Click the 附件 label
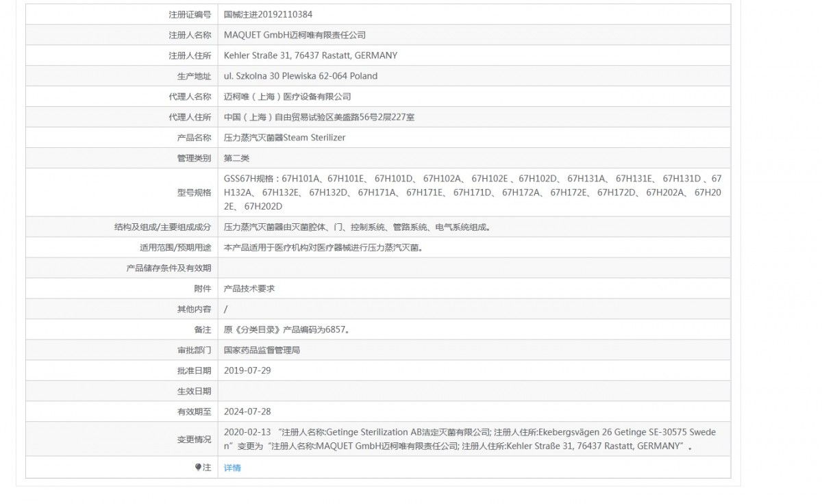822x504 pixels. point(202,288)
